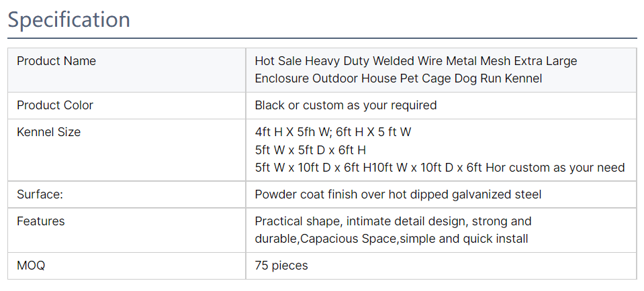Select the Features label cell
Screen dimensions: 644x291
point(126,230)
